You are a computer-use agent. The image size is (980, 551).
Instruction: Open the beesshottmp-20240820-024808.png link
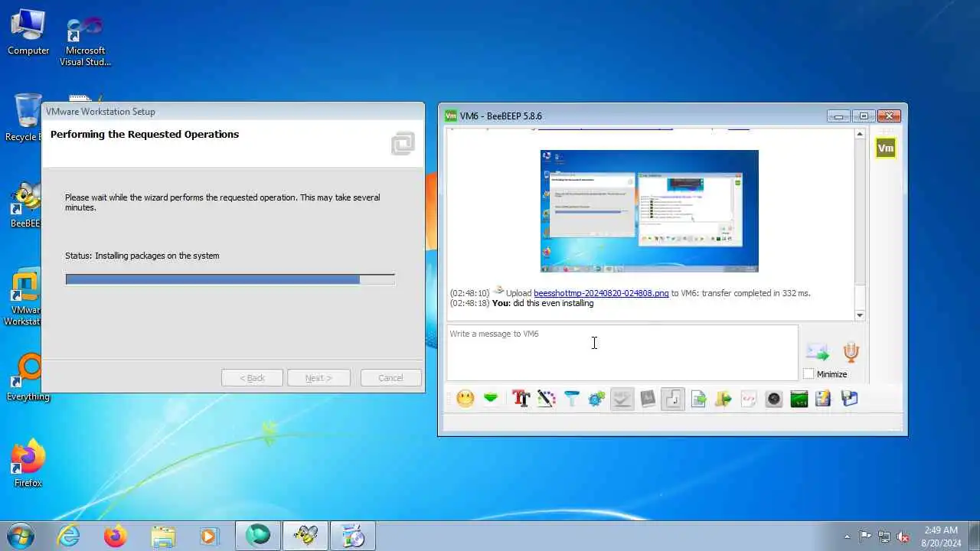click(x=601, y=293)
